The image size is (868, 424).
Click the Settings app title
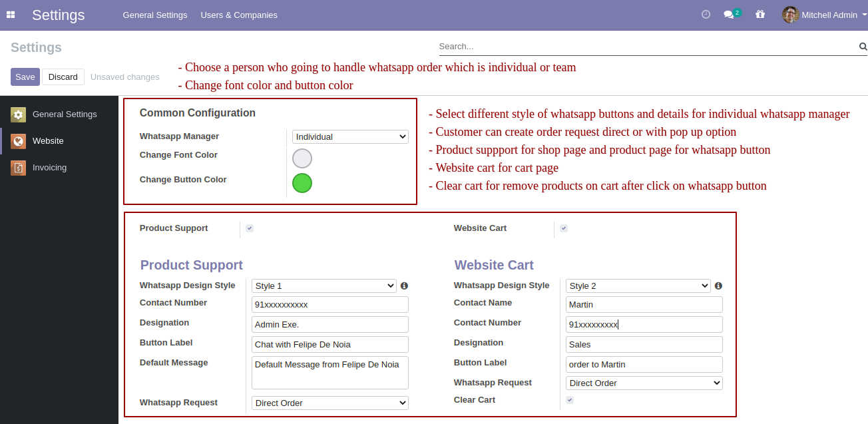pos(59,15)
